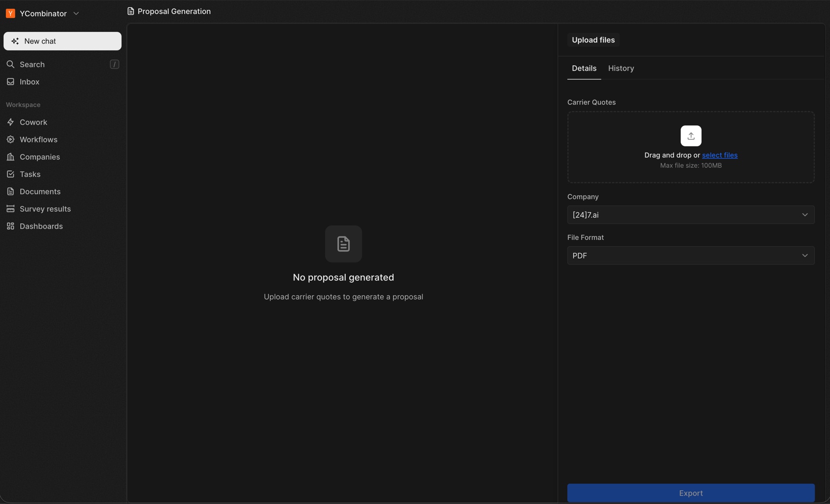The height and width of the screenshot is (504, 830).
Task: Click the Upload files heading button
Action: pos(593,40)
